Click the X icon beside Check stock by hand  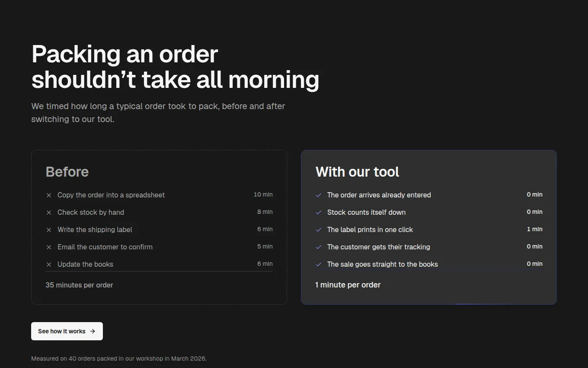click(x=49, y=213)
